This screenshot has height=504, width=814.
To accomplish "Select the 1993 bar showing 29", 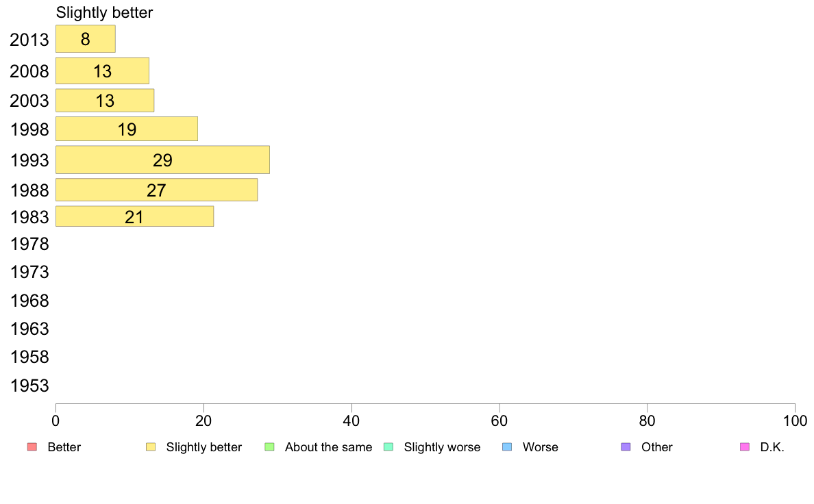I will click(x=162, y=160).
